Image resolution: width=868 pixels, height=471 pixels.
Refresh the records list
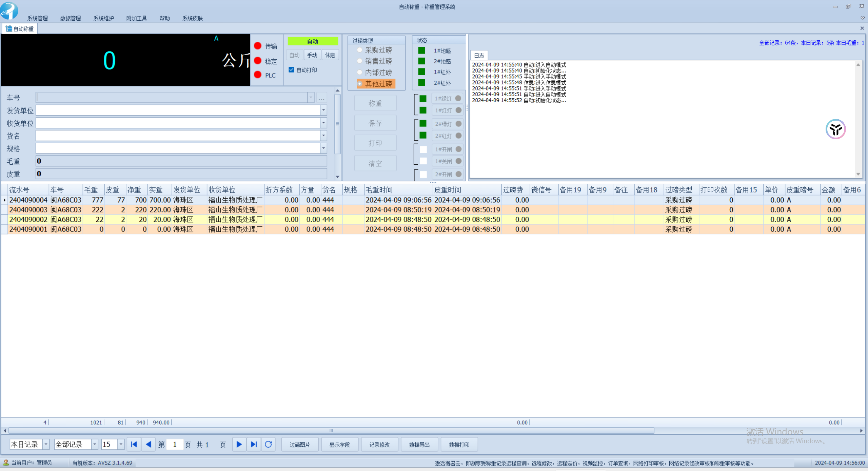268,444
